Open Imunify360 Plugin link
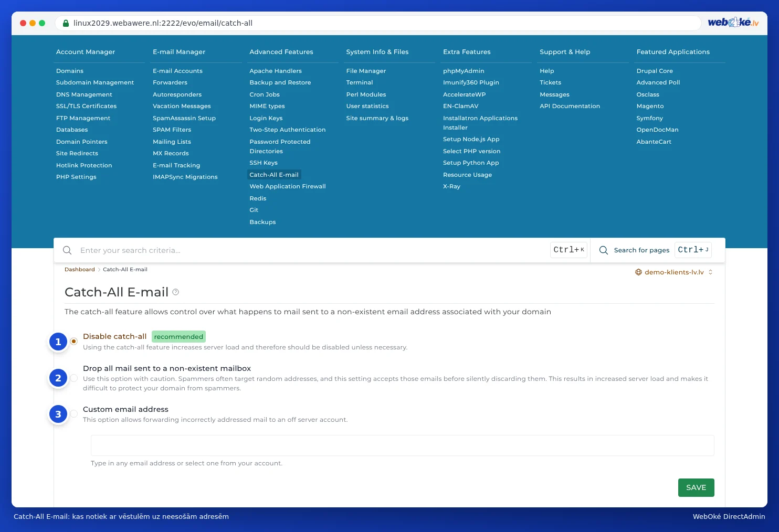The image size is (779, 532). coord(471,82)
